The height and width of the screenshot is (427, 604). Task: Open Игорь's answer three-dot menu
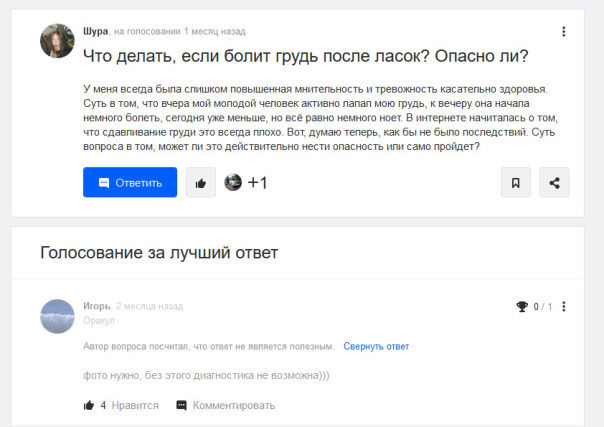[564, 306]
